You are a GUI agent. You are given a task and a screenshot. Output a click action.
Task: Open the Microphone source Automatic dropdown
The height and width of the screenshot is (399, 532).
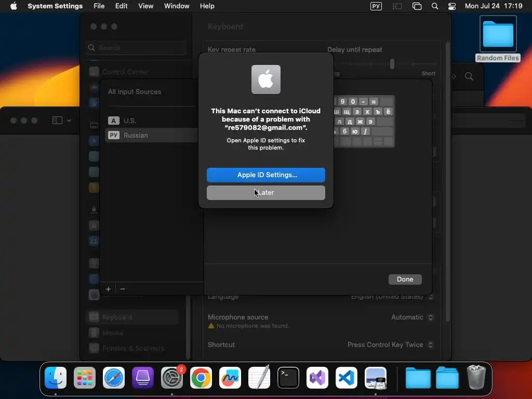412,317
